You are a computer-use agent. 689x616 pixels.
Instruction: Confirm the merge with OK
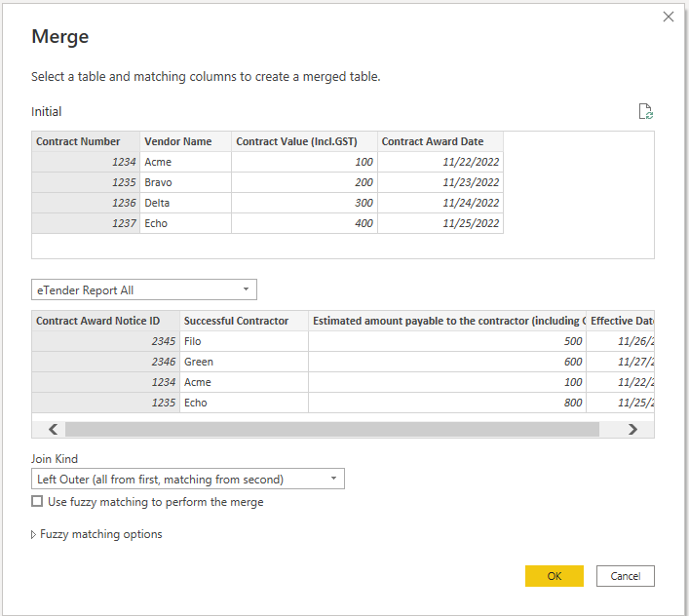(555, 576)
